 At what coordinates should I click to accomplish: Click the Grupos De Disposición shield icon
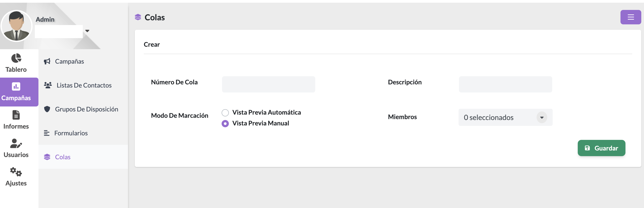47,109
